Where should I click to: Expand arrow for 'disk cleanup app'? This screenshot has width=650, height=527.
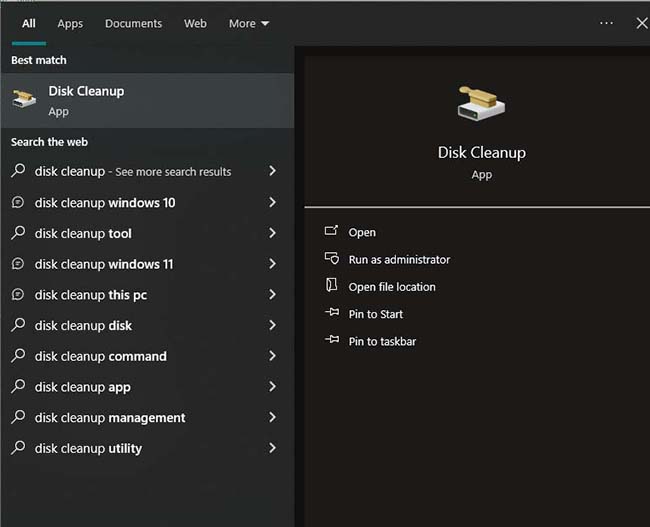(x=272, y=386)
